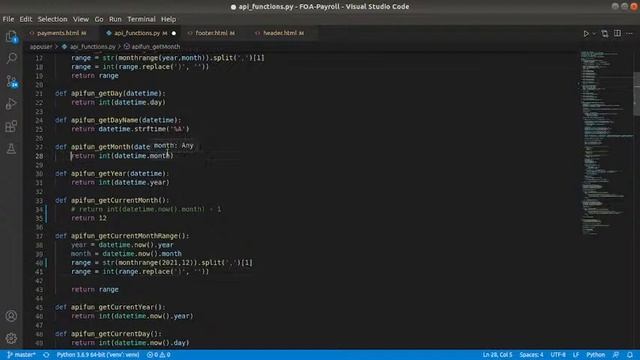This screenshot has width=640, height=360.
Task: Open the Extensions view icon
Action: point(11,126)
